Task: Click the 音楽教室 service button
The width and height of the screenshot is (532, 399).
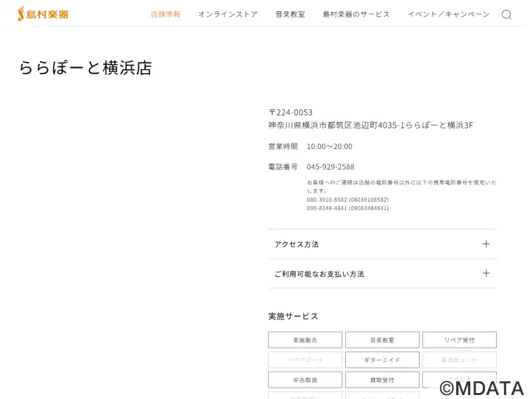Action: (382, 340)
